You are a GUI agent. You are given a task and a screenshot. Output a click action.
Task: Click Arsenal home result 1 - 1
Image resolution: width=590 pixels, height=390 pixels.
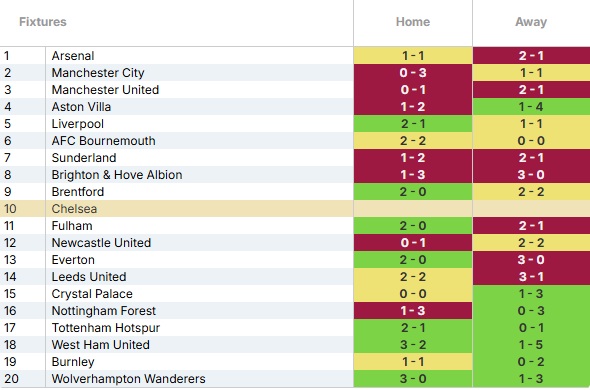pyautogui.click(x=413, y=56)
